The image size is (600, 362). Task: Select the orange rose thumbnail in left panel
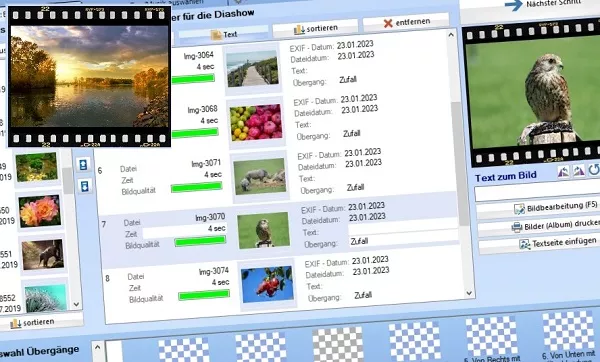click(x=40, y=211)
